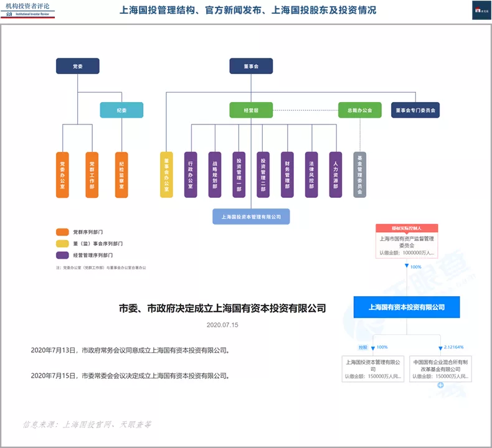The height and width of the screenshot is (448, 492).
Task: Select the 党委 node in the org chart
Action: (x=77, y=66)
